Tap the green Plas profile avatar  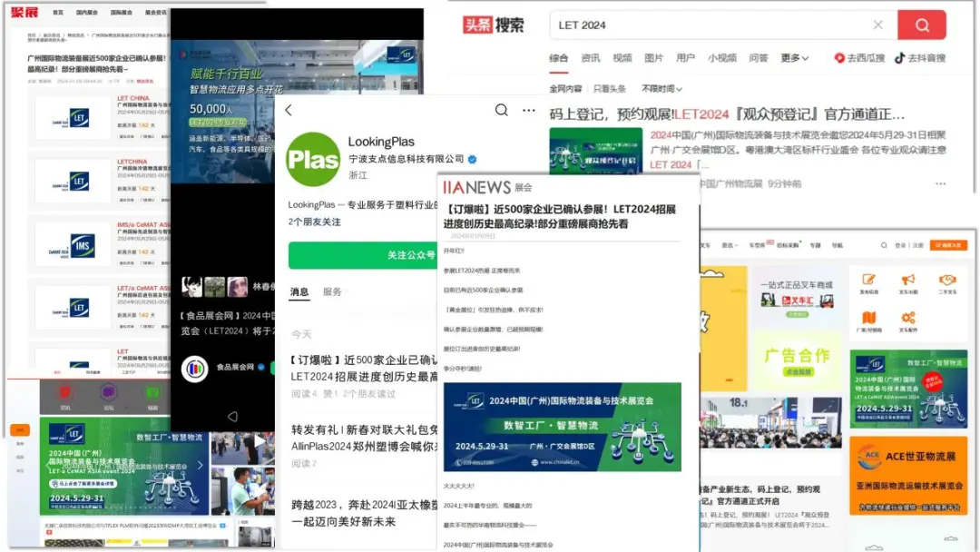[313, 160]
